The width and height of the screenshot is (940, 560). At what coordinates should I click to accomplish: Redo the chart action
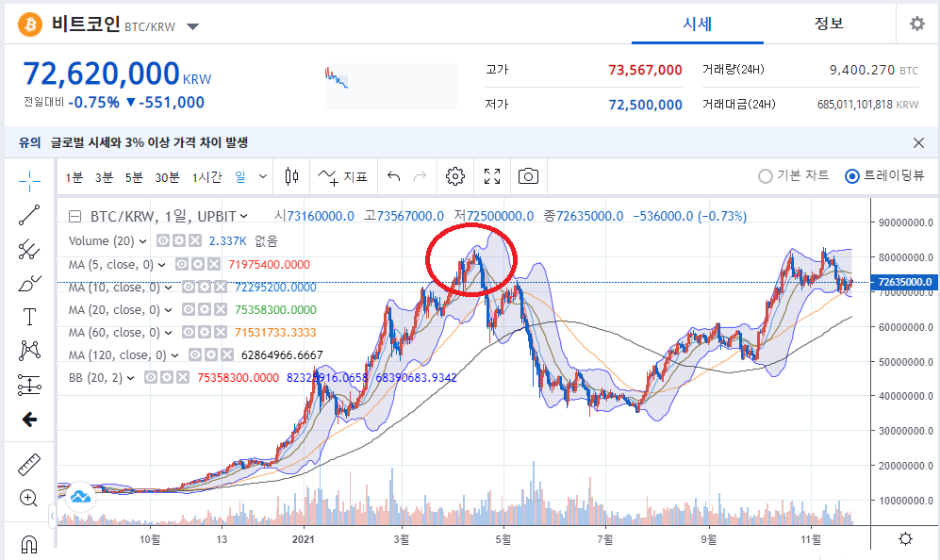420,176
